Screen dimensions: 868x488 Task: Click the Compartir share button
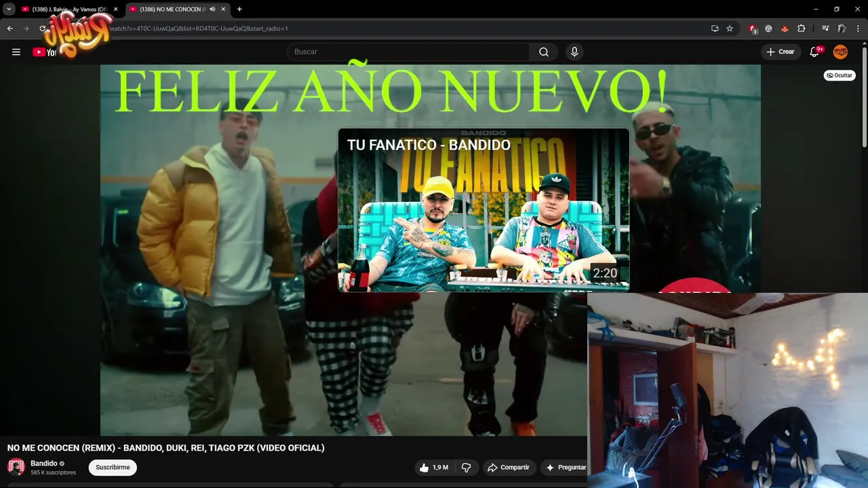tap(509, 468)
